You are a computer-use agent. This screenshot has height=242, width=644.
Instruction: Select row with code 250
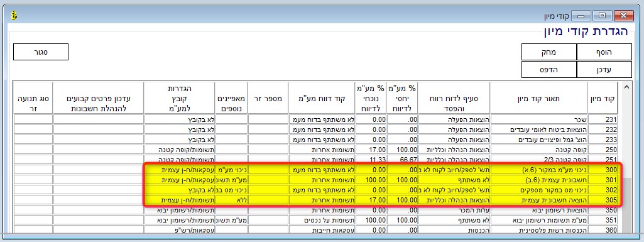(x=316, y=149)
